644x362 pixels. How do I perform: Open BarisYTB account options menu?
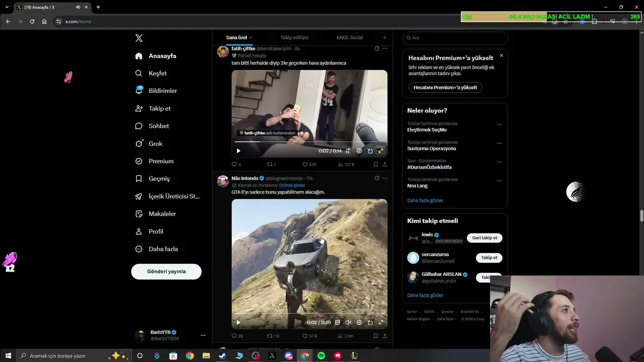coord(203,335)
